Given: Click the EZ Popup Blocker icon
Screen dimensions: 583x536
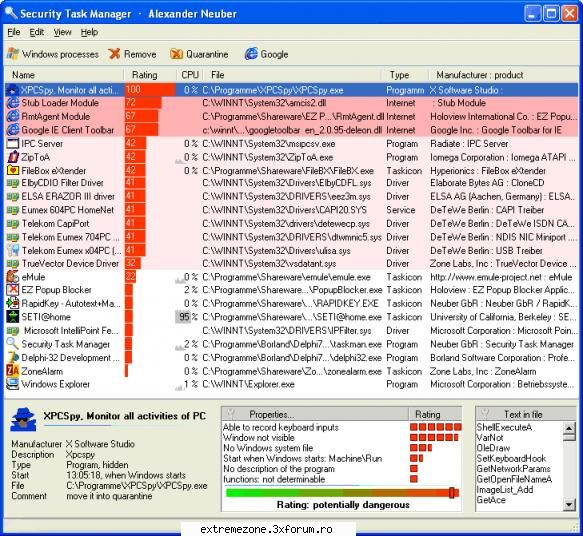Looking at the screenshot, I should tap(13, 290).
